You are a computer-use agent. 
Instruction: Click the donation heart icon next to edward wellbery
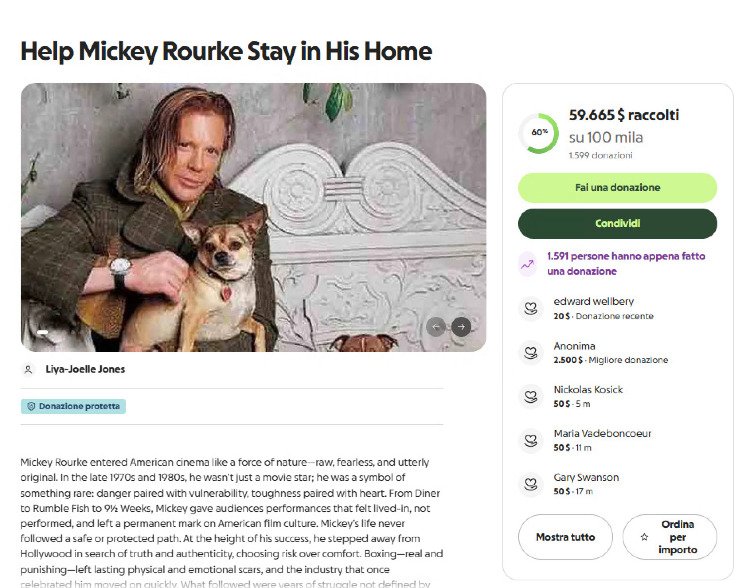click(x=529, y=308)
